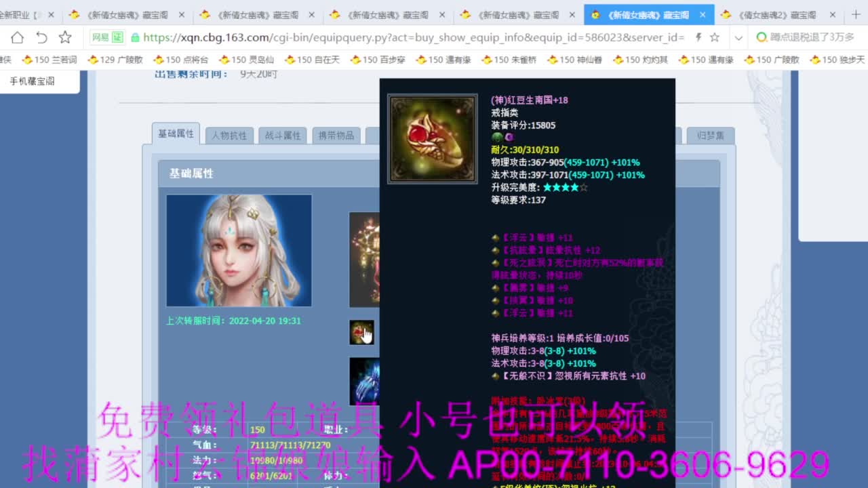Open bookmark 150 独步天
The image size is (868, 488).
(837, 60)
